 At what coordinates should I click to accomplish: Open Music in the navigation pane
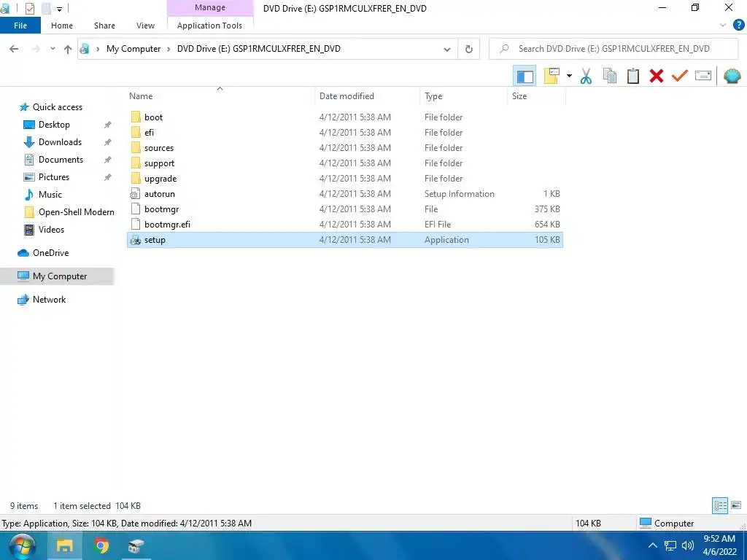[x=50, y=194]
